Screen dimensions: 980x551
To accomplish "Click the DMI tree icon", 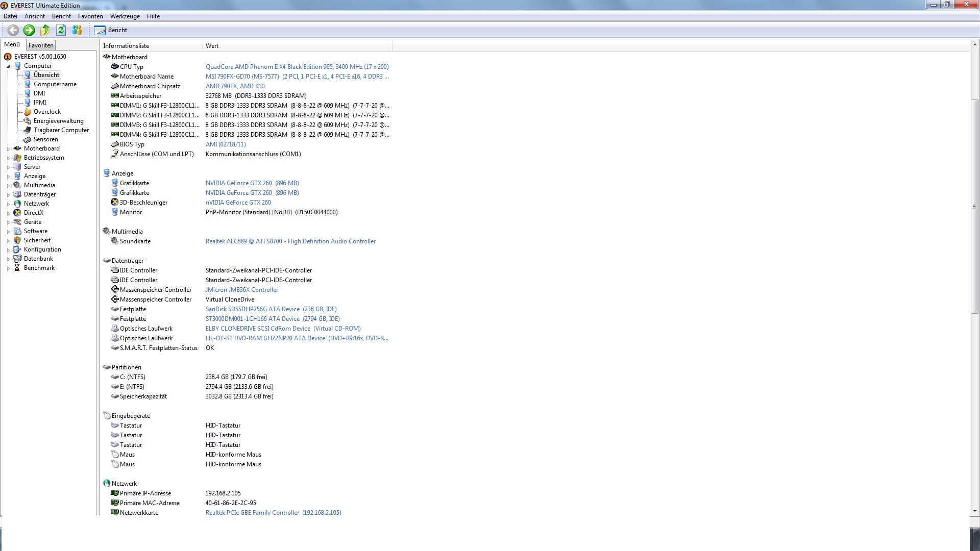I will [28, 93].
